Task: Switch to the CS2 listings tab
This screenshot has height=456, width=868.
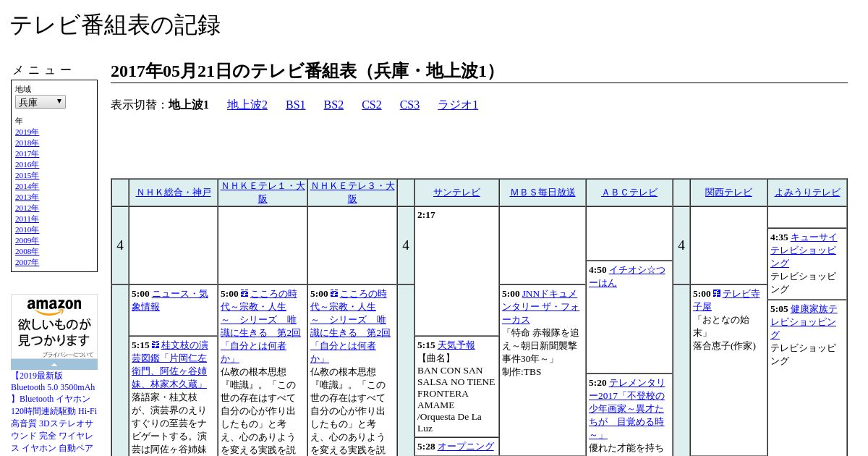Action: pyautogui.click(x=372, y=105)
